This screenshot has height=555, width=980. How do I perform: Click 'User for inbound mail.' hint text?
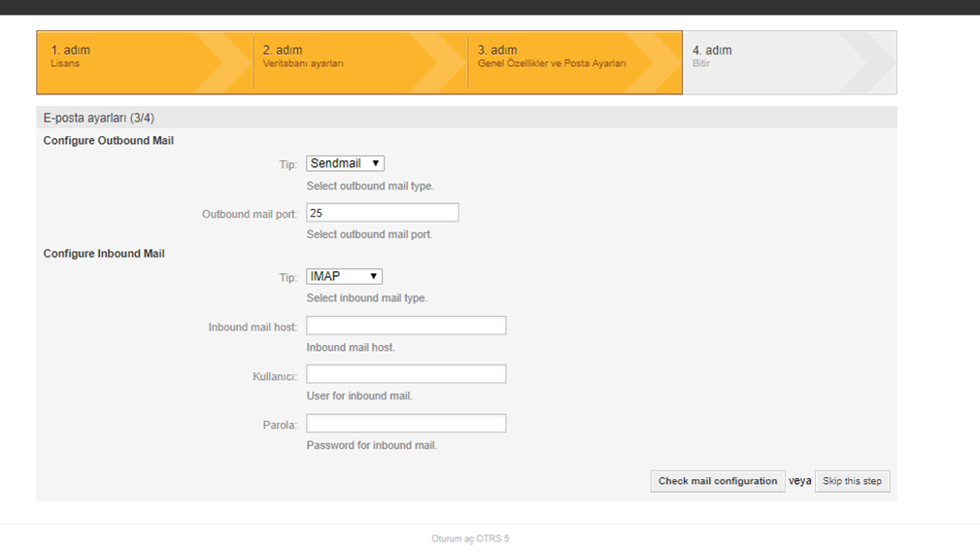coord(359,396)
